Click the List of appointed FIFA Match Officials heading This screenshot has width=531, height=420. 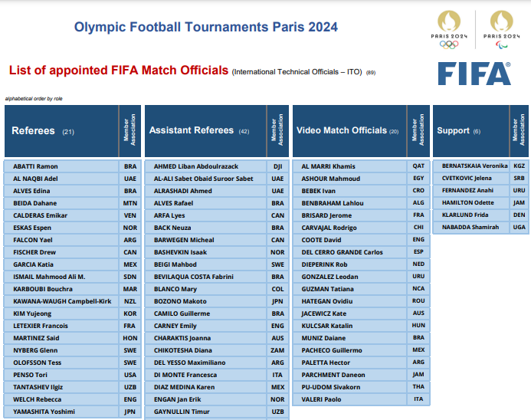click(119, 71)
